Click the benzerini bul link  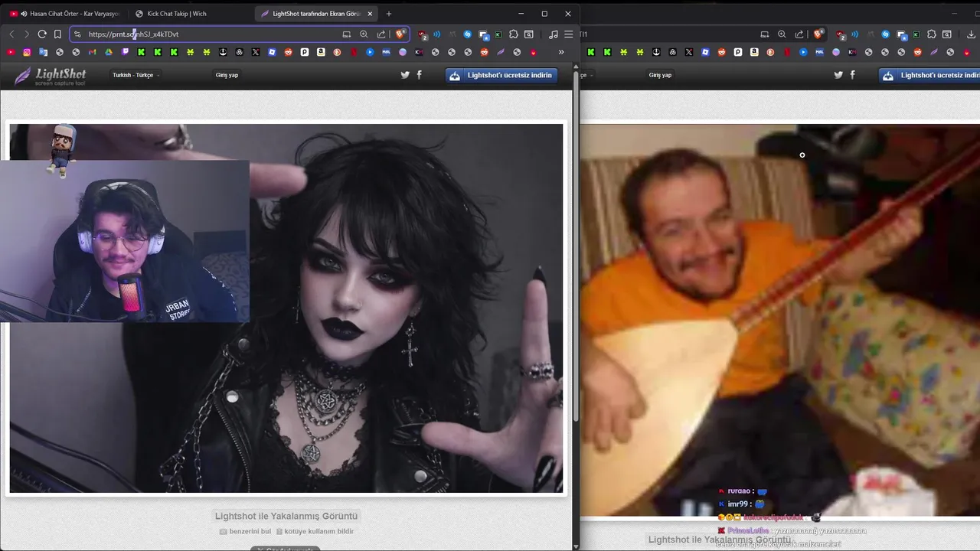tap(245, 531)
